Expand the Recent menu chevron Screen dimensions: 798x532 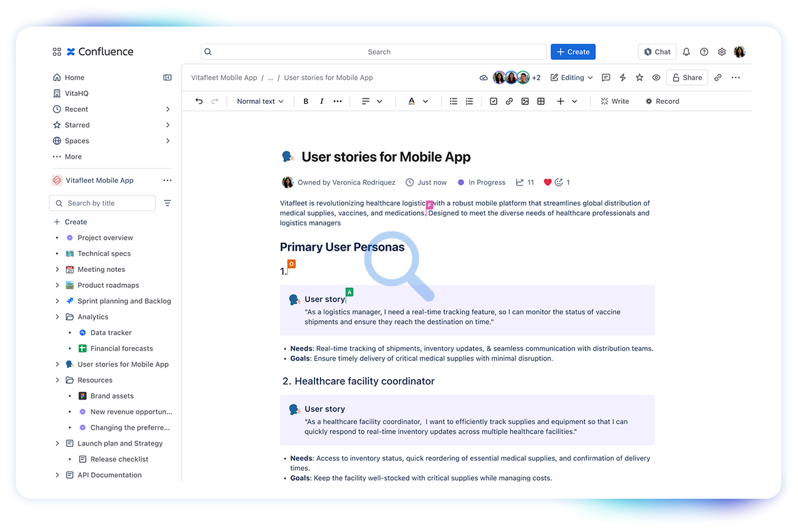168,109
